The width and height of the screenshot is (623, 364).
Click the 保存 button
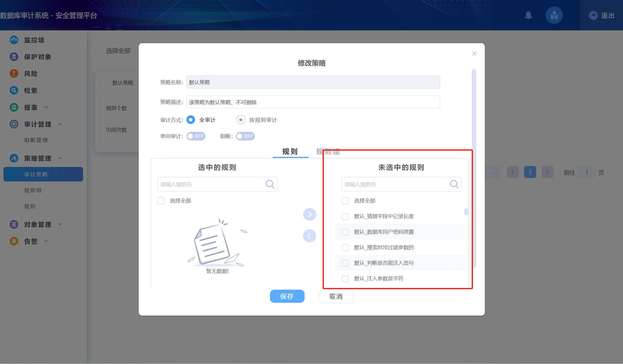pos(287,296)
